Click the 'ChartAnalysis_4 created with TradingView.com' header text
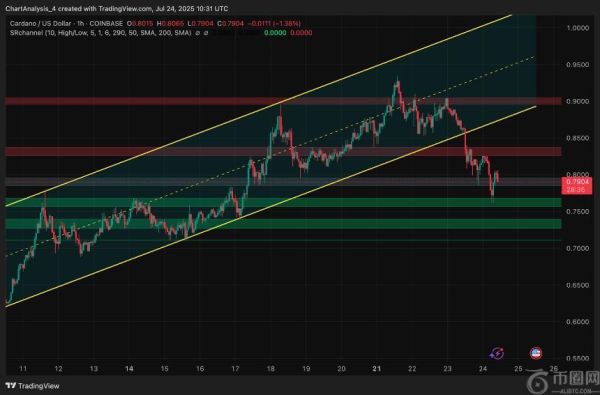The width and height of the screenshot is (600, 395). [x=78, y=8]
